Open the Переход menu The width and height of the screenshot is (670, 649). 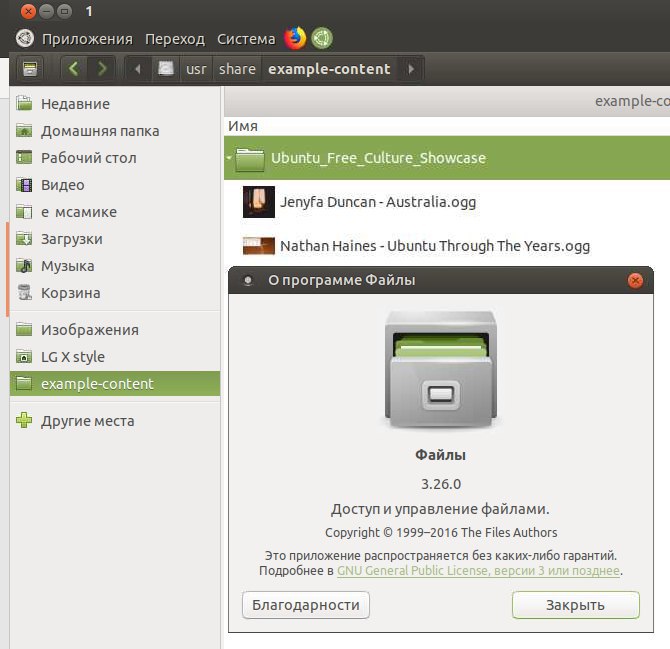pyautogui.click(x=175, y=39)
